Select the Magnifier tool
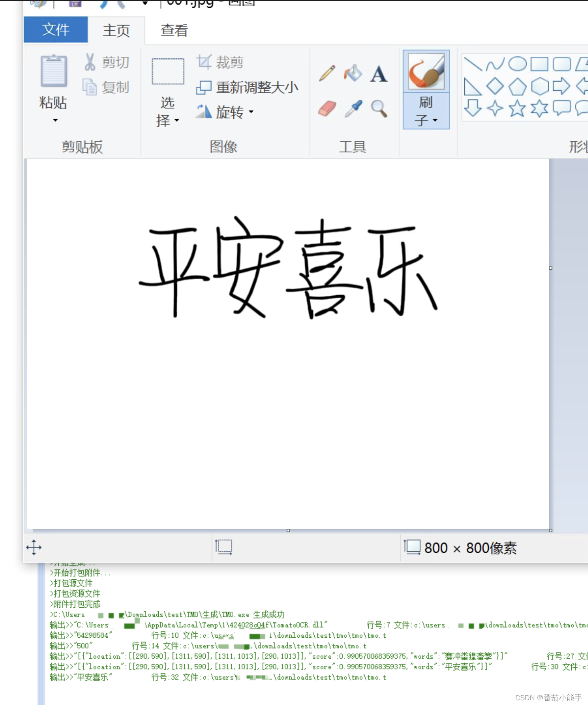Viewport: 588px width, 705px height. tap(379, 109)
